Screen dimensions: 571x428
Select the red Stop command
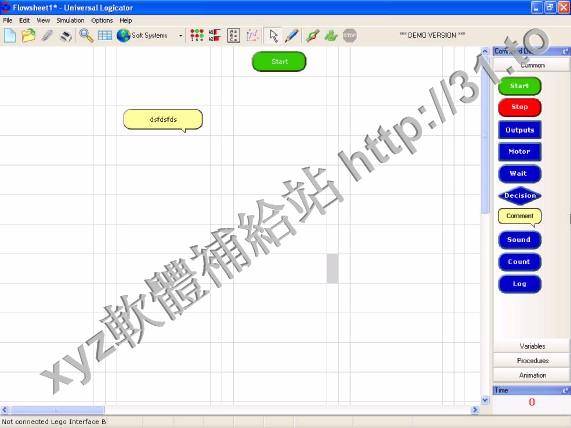(519, 107)
